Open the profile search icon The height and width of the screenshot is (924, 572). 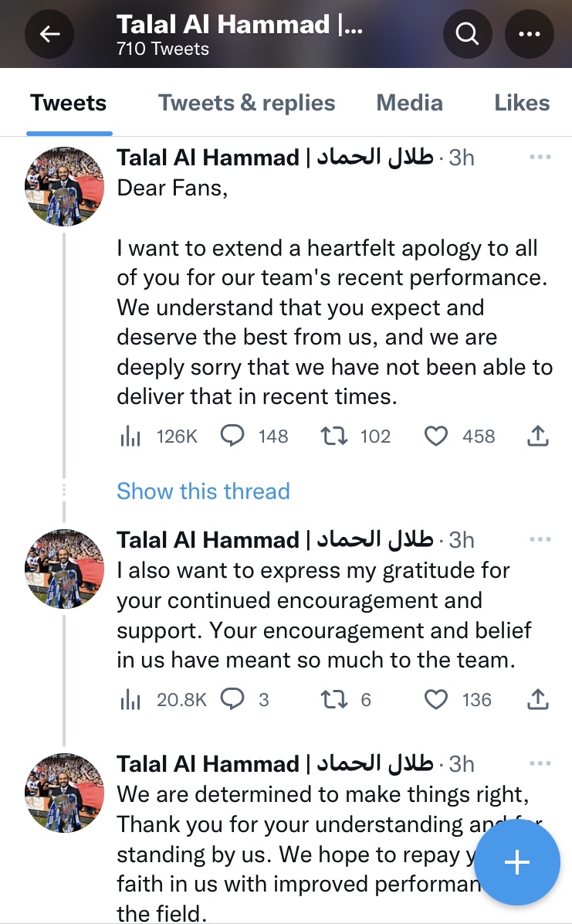click(x=468, y=34)
